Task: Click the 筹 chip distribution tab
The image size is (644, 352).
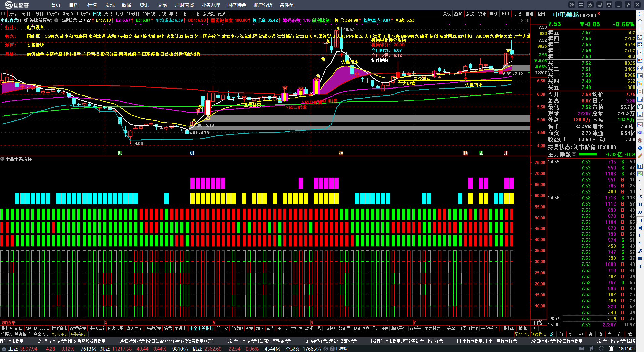Action: click(630, 334)
